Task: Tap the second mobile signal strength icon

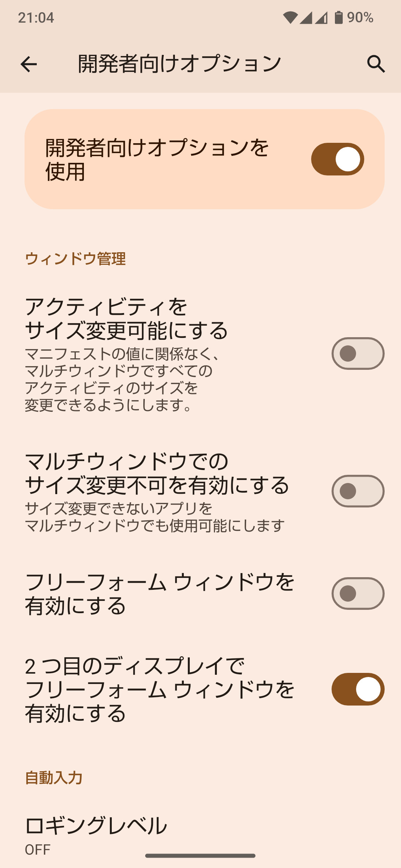Action: [322, 17]
